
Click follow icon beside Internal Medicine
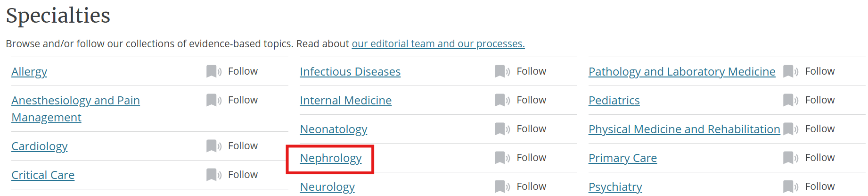502,100
